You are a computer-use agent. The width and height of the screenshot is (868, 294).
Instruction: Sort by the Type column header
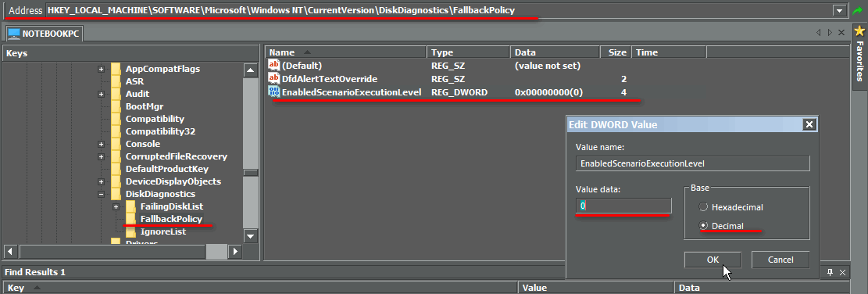(468, 52)
